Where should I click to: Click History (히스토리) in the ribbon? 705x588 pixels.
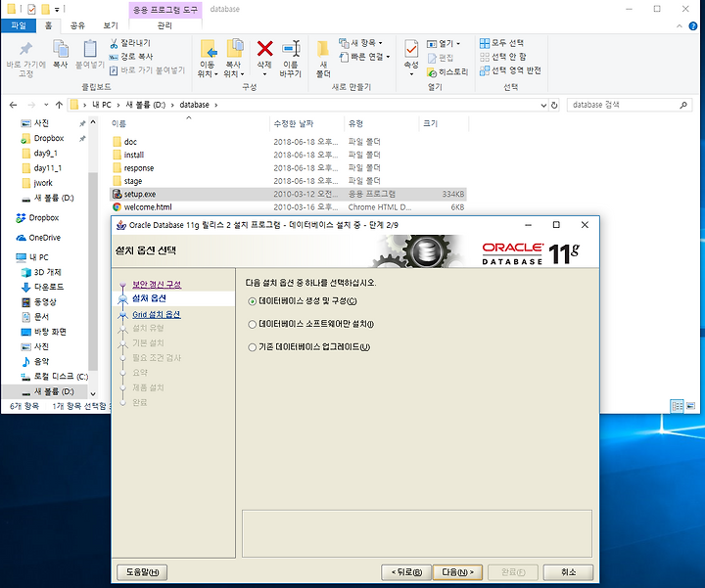coord(447,71)
